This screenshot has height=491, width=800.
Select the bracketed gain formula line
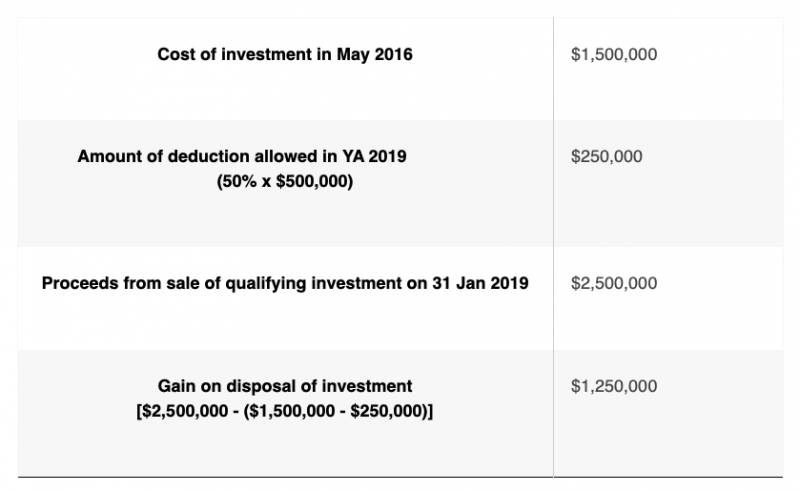click(x=285, y=411)
